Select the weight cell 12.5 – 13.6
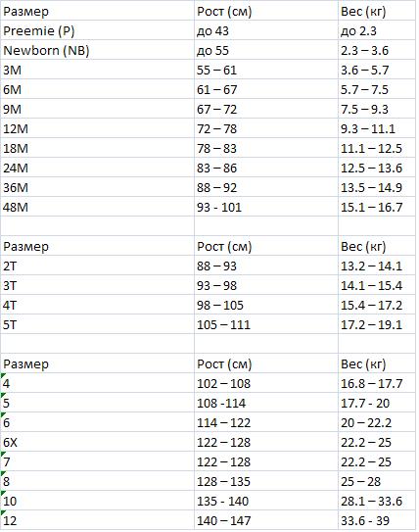419x532 pixels. click(377, 168)
